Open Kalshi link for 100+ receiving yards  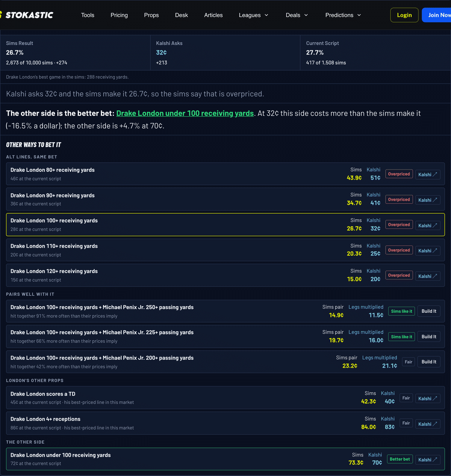click(x=428, y=226)
